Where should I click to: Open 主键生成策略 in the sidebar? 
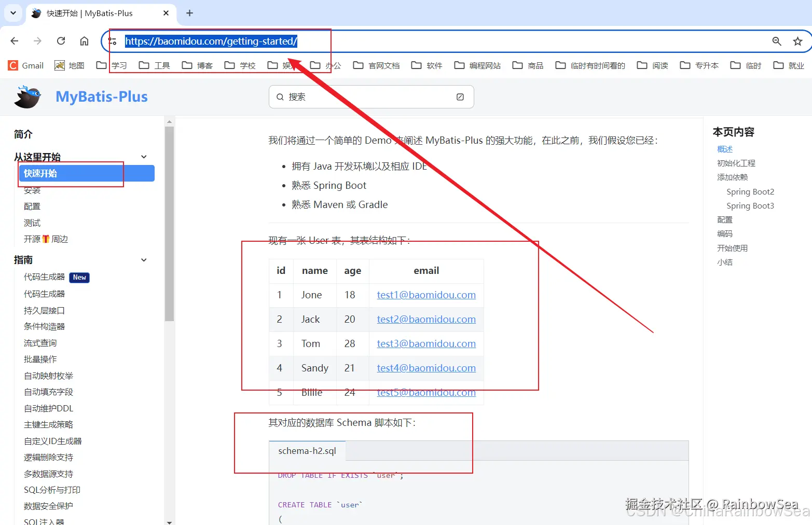(x=49, y=425)
